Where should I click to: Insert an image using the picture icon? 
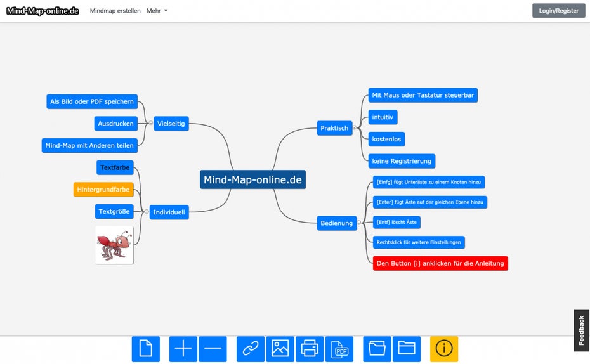pos(280,349)
